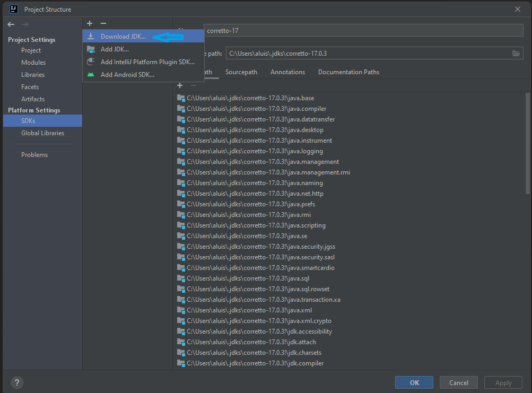Edit the SDK name field corretto-17
The height and width of the screenshot is (393, 532).
click(363, 31)
